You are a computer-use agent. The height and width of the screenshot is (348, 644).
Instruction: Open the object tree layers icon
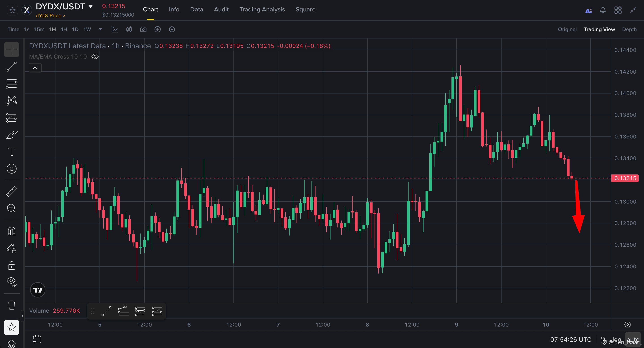(x=11, y=344)
